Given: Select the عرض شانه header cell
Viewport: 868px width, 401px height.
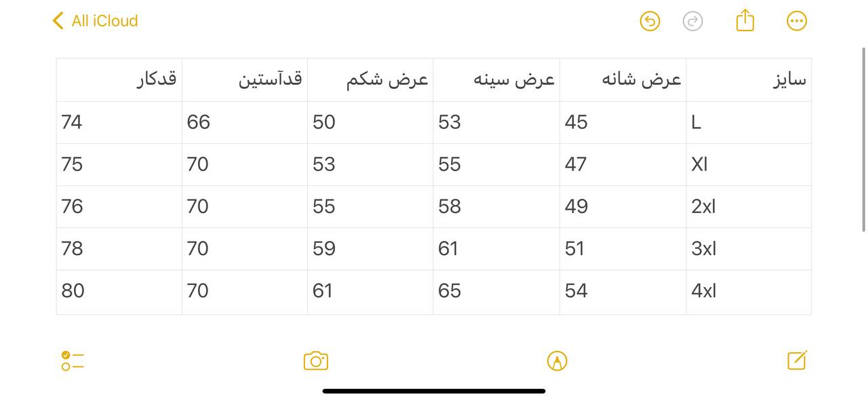Looking at the screenshot, I should pyautogui.click(x=623, y=80).
